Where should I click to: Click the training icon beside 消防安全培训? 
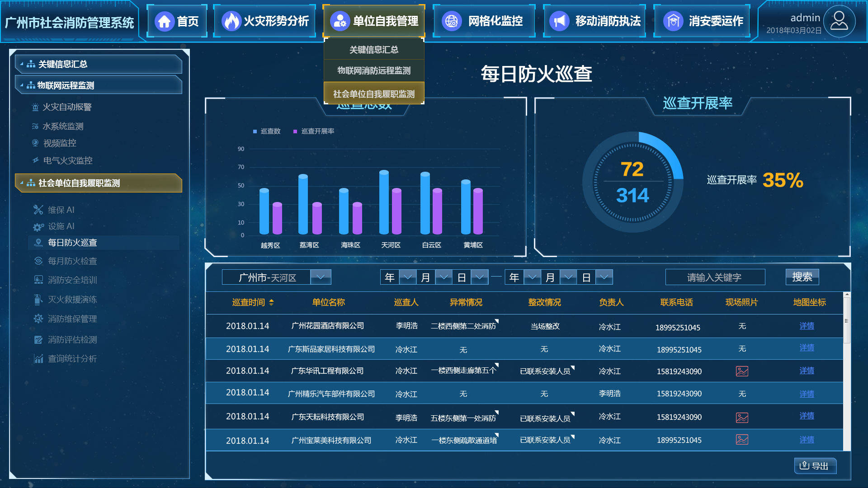(x=39, y=280)
